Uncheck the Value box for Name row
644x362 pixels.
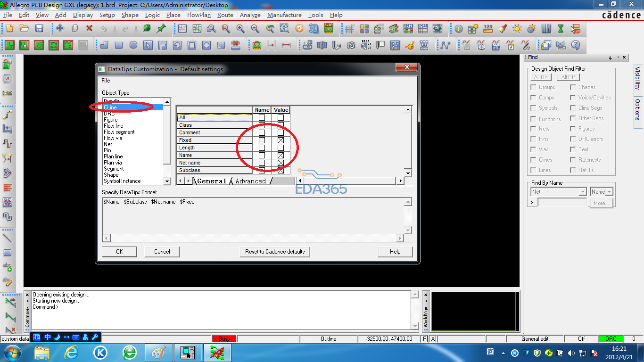[x=281, y=155]
